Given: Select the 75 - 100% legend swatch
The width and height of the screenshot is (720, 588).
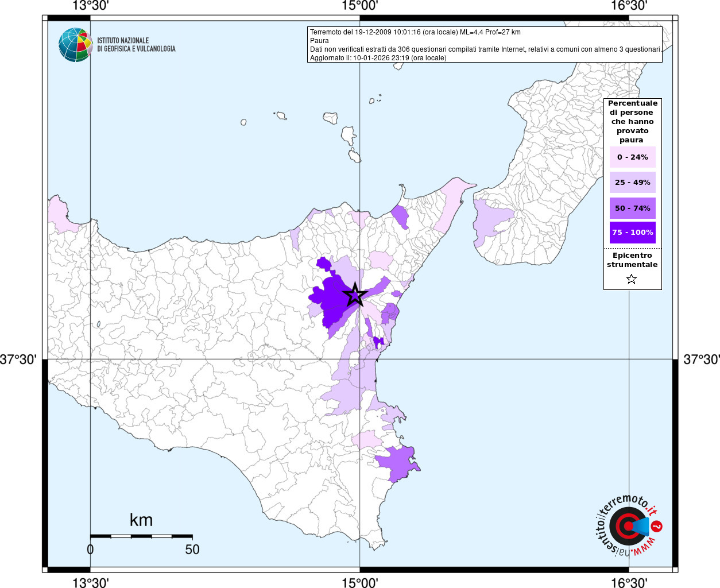Looking at the screenshot, I should (x=632, y=233).
